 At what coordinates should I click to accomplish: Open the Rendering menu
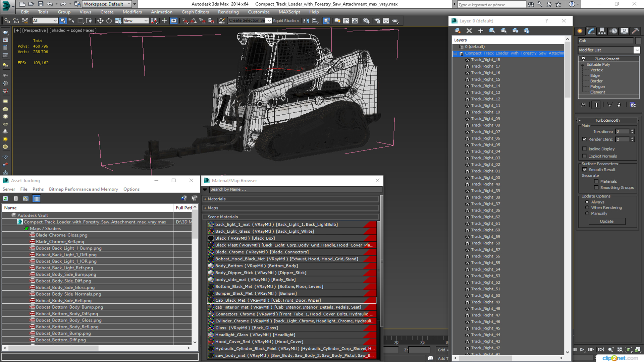[228, 12]
